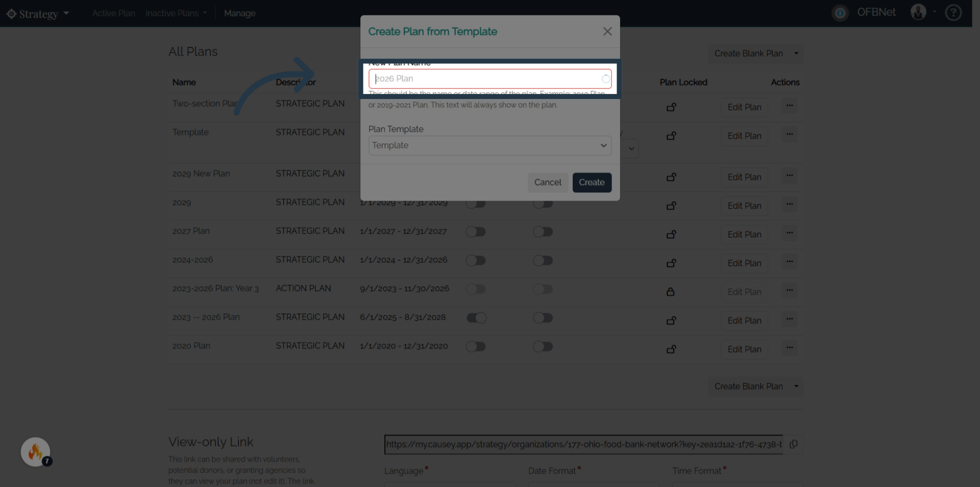Image resolution: width=980 pixels, height=487 pixels.
Task: Expand the Inactive Plans dropdown
Action: point(176,13)
